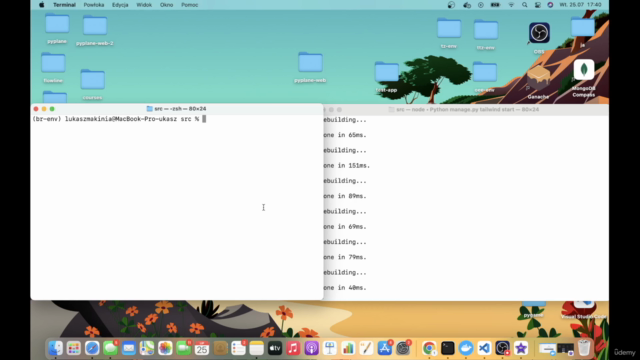Open the Widok menu
This screenshot has height=360, width=640.
(144, 5)
